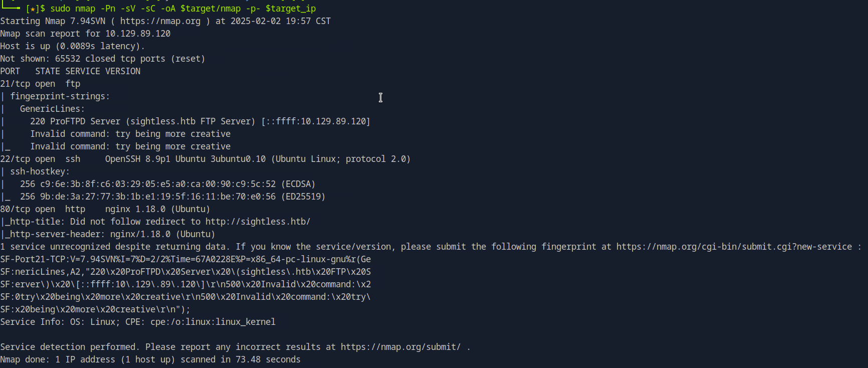The height and width of the screenshot is (368, 868).
Task: Click the sudo nmap command at the prompt
Action: tap(73, 9)
